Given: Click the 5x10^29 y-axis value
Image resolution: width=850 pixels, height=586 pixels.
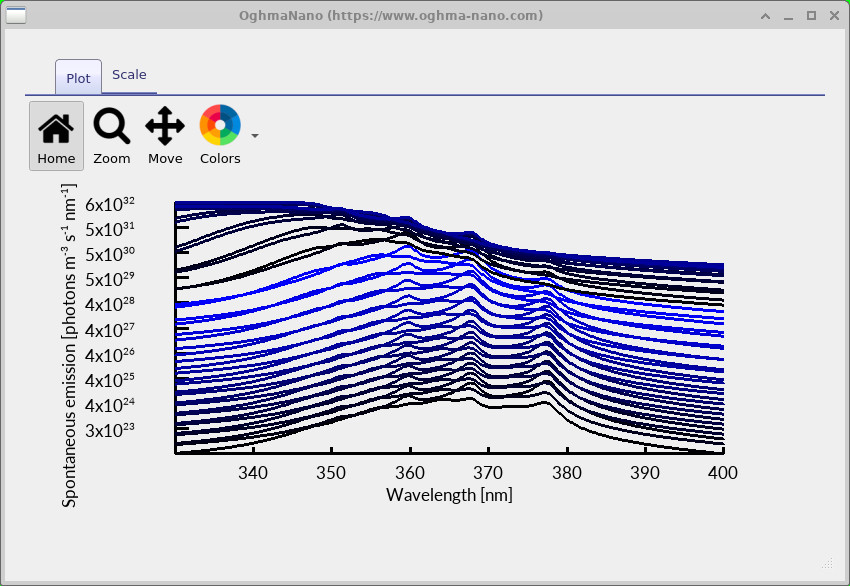Looking at the screenshot, I should click(110, 279).
